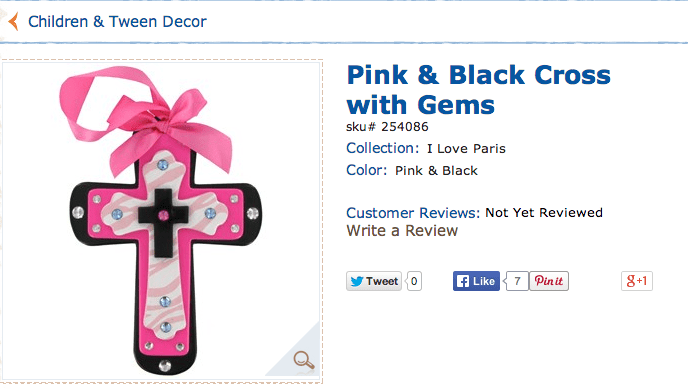The image size is (688, 389).
Task: Click the orange back arrow icon
Action: click(x=14, y=21)
